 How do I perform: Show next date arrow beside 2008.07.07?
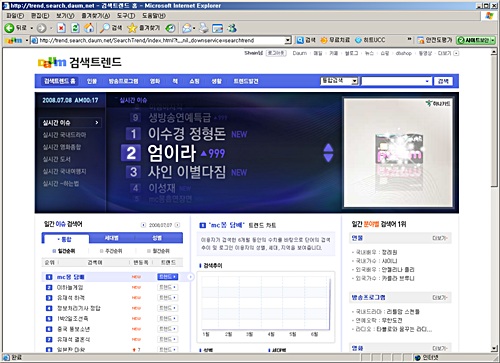pyautogui.click(x=177, y=225)
